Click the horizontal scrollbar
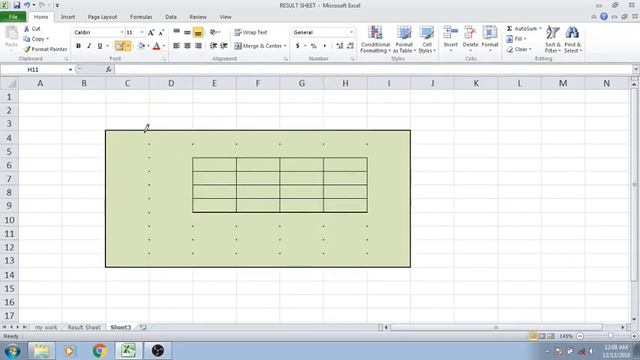 (496, 327)
